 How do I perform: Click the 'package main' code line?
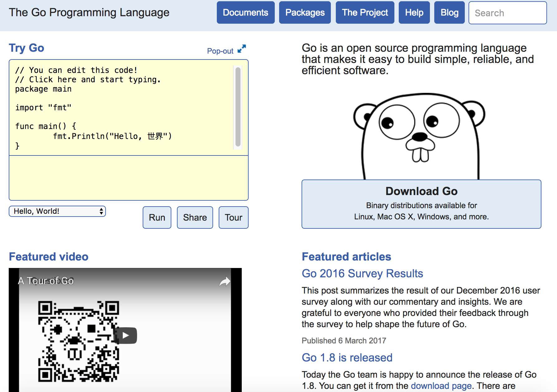[43, 89]
